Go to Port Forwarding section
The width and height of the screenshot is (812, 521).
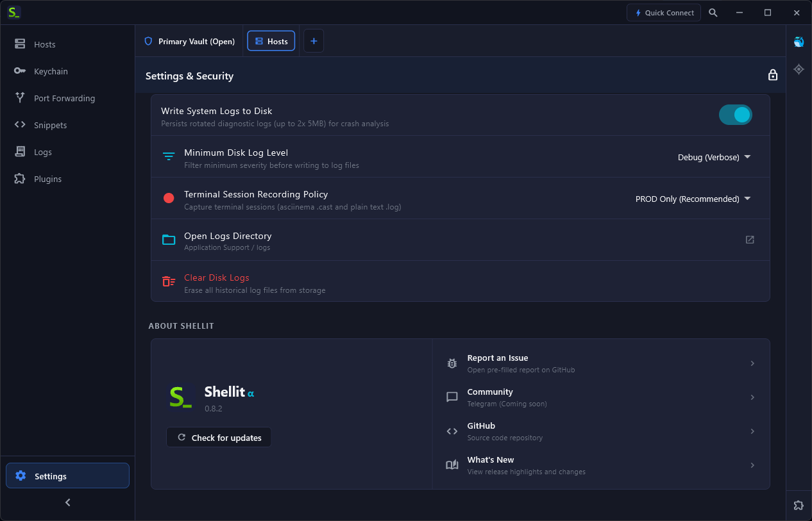[x=67, y=98]
